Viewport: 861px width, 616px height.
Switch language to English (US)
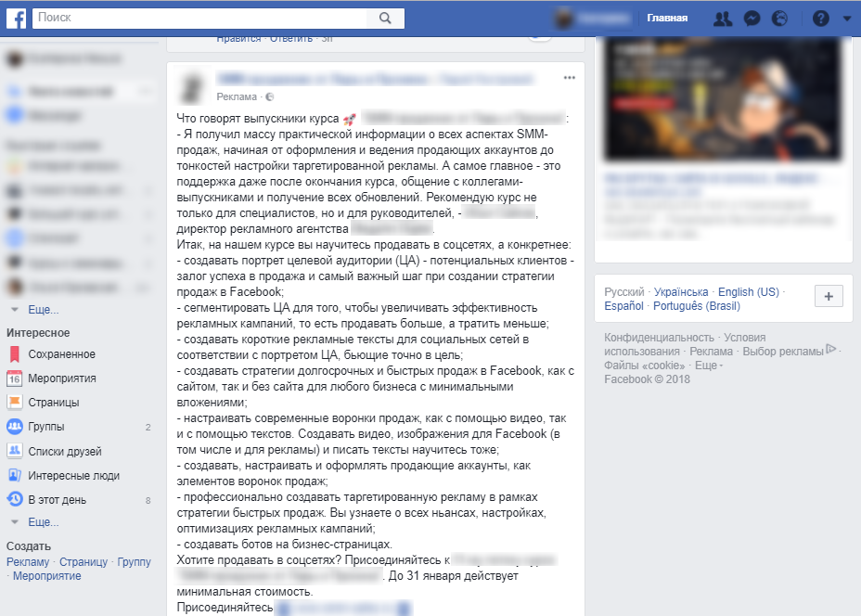click(x=749, y=292)
